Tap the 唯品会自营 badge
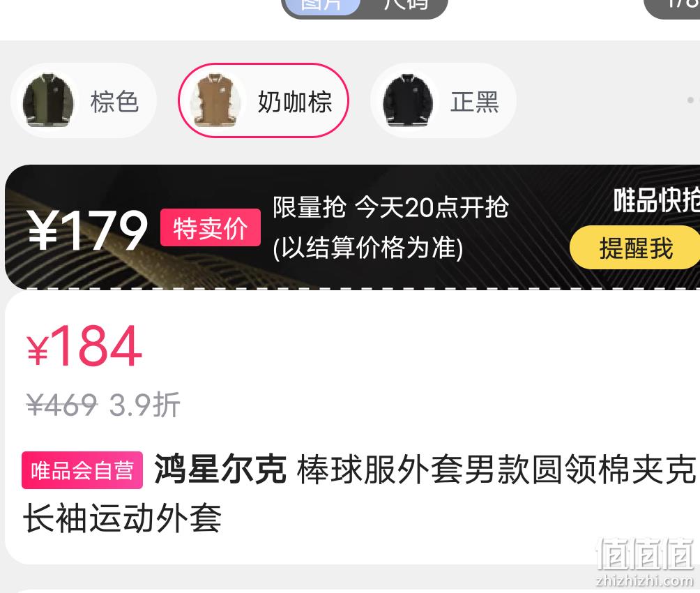Screen dimensions: 700x593 point(82,470)
